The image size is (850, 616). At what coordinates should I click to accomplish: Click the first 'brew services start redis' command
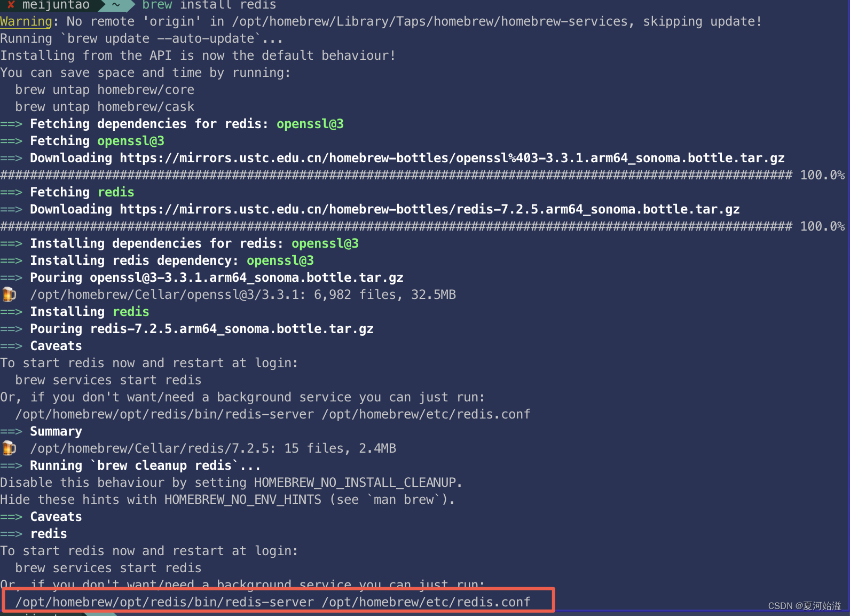108,380
